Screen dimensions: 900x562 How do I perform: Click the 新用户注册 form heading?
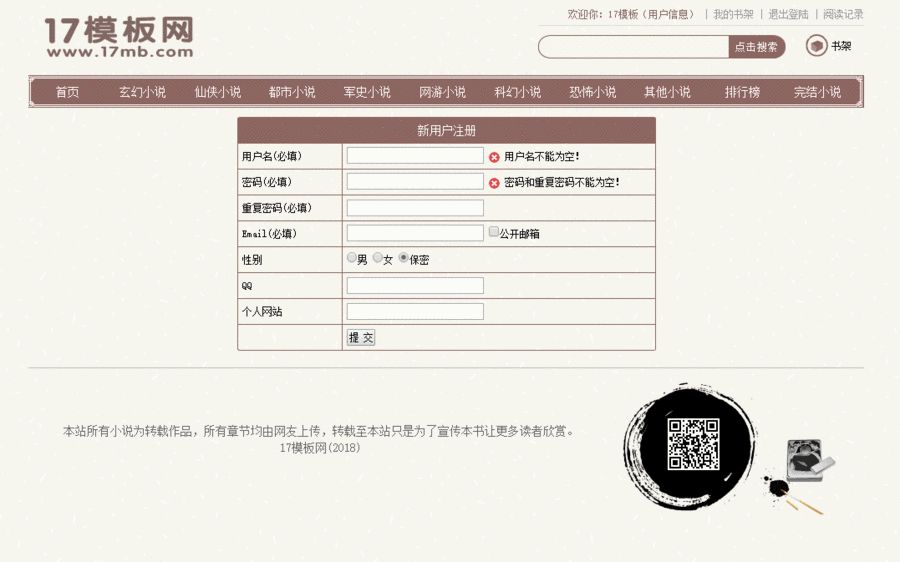pyautogui.click(x=447, y=131)
